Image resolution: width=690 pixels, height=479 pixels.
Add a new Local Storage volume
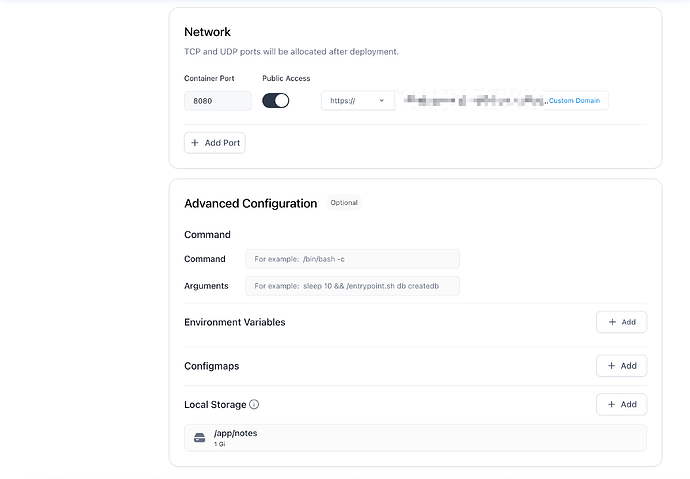click(x=621, y=404)
